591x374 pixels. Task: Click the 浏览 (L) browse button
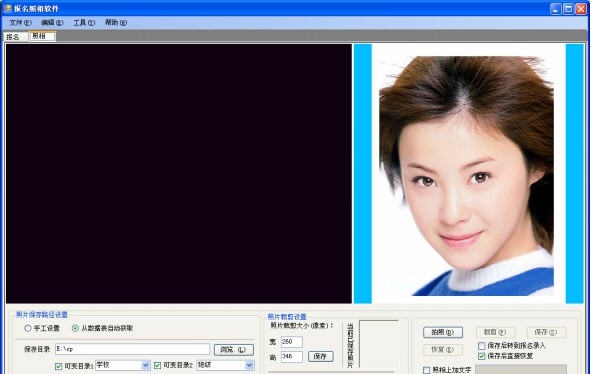(234, 349)
